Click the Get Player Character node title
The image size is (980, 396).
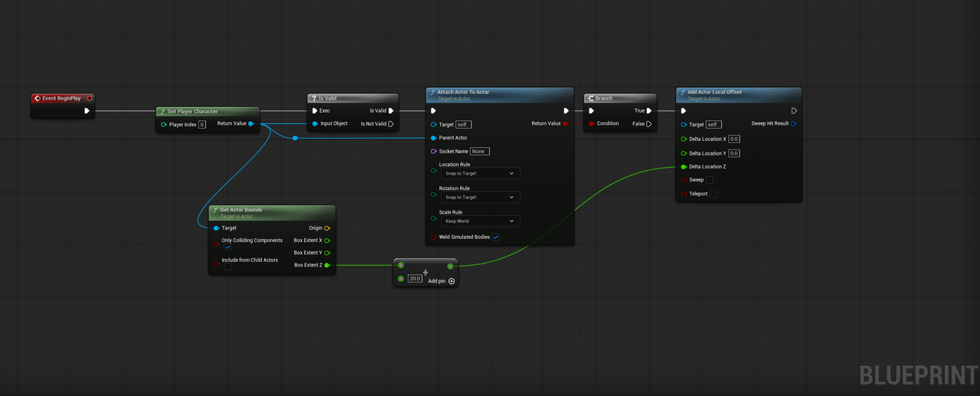[x=192, y=111]
